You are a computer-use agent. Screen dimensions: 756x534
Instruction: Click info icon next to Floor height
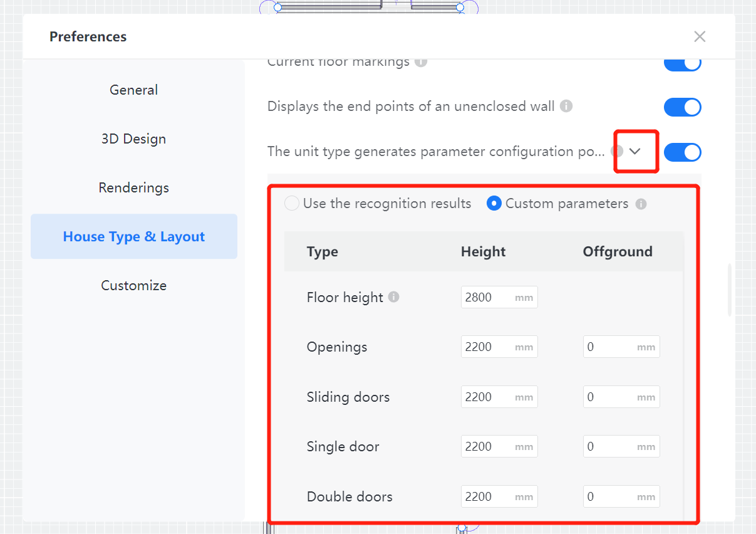pos(393,297)
